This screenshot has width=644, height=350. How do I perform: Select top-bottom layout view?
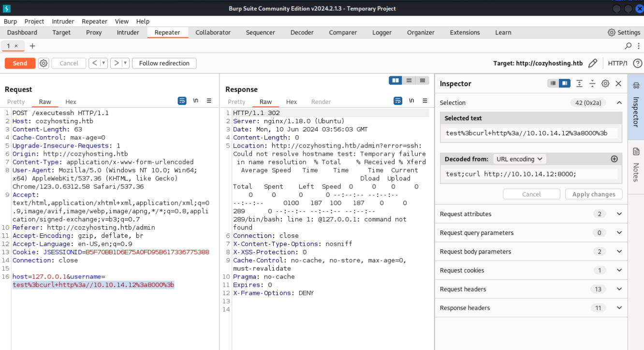tap(409, 80)
